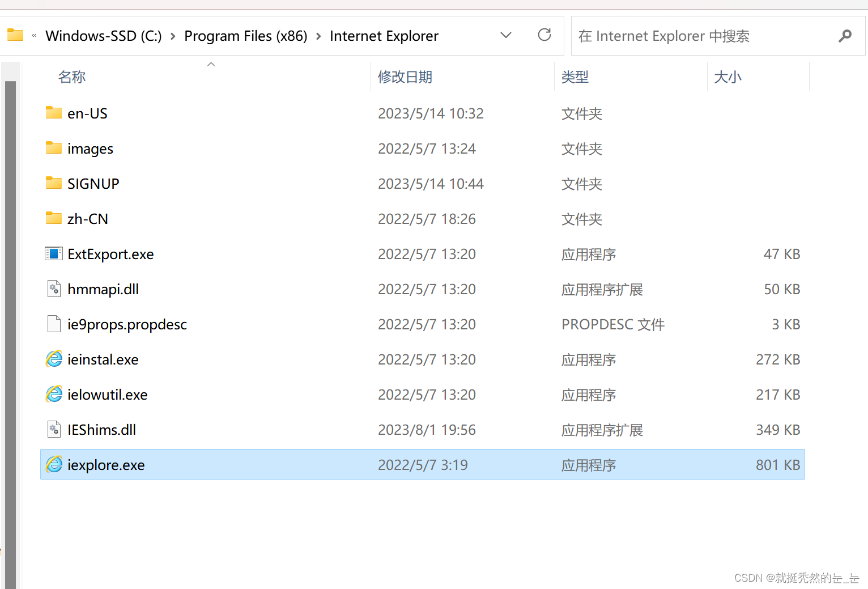
Task: Select the zh-CN folder icon
Action: pos(54,218)
